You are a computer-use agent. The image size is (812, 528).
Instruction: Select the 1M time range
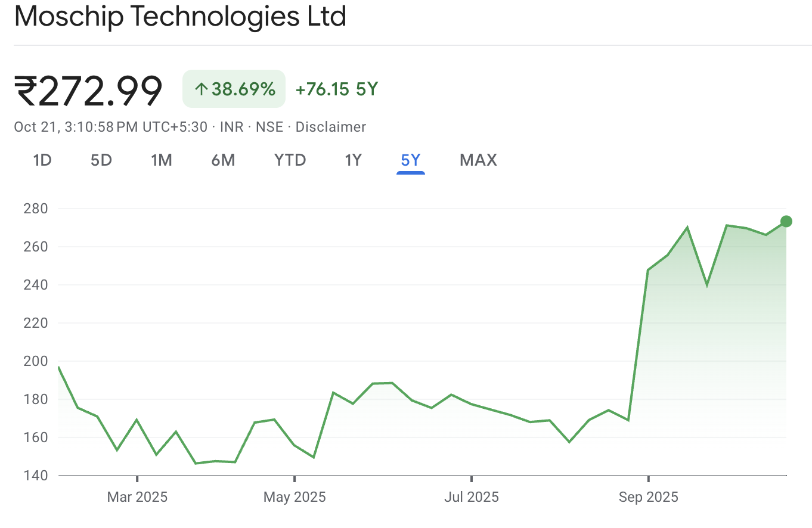pyautogui.click(x=162, y=160)
